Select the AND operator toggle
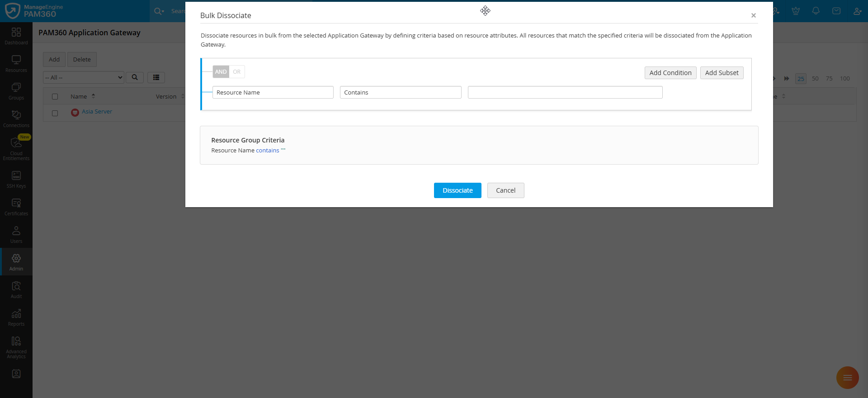This screenshot has height=398, width=868. click(x=221, y=72)
